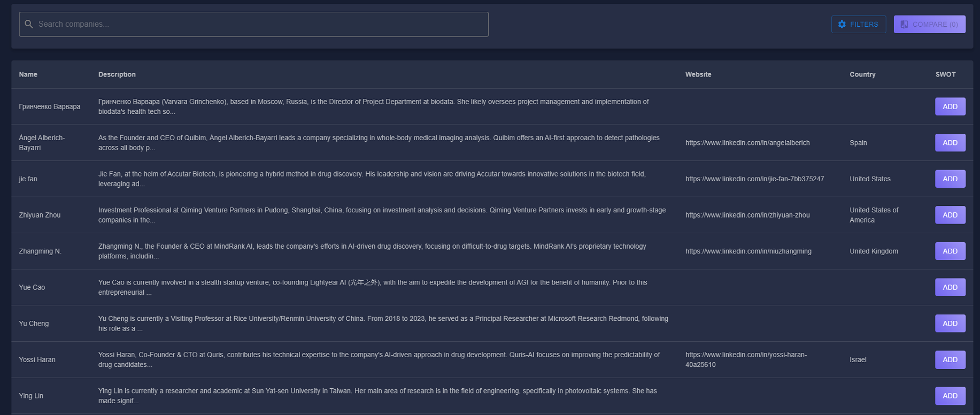Add Гринченко Варвара to SWOT
Viewport: 980px width, 415px height.
(x=950, y=106)
